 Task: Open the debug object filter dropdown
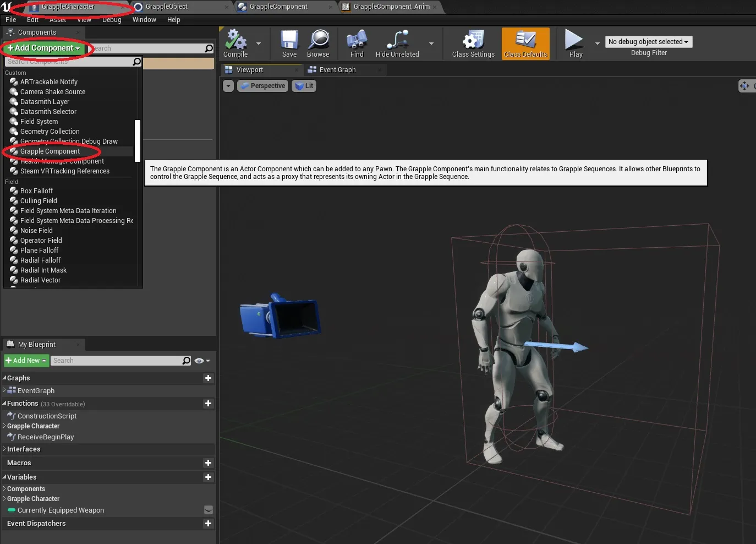[649, 42]
